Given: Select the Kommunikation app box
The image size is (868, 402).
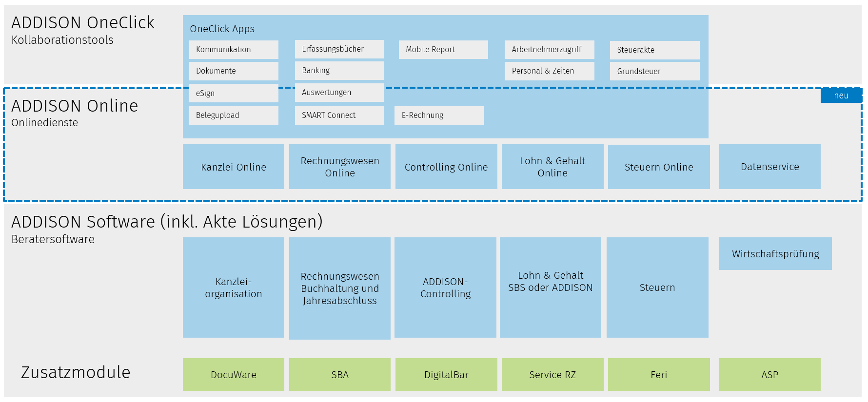Looking at the screenshot, I should pos(234,50).
